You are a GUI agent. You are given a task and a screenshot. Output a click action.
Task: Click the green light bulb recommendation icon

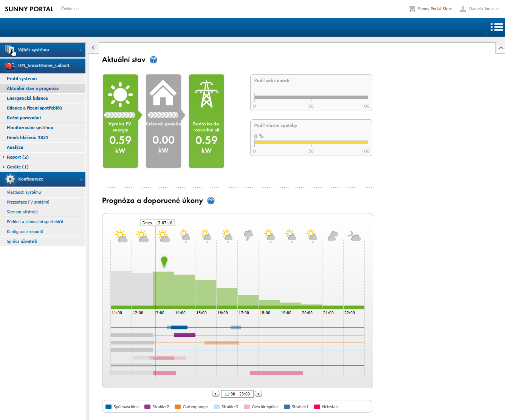(164, 262)
